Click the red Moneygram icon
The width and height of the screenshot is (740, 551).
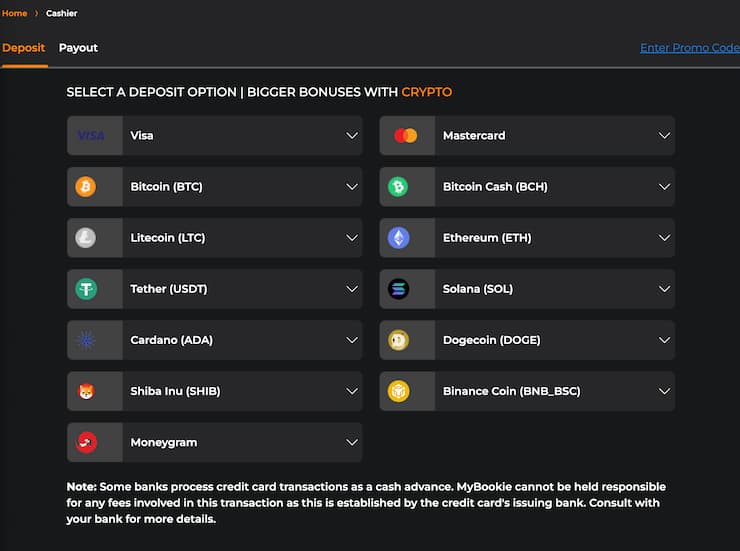[x=86, y=442]
